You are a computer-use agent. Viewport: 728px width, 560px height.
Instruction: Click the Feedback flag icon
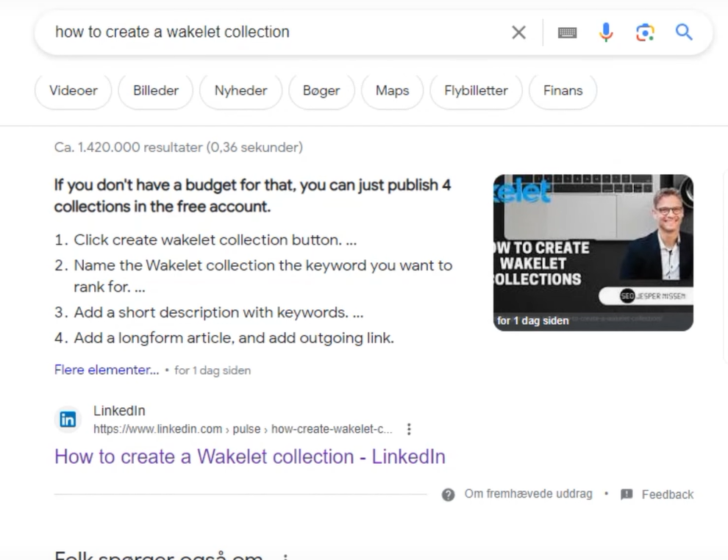pos(627,494)
